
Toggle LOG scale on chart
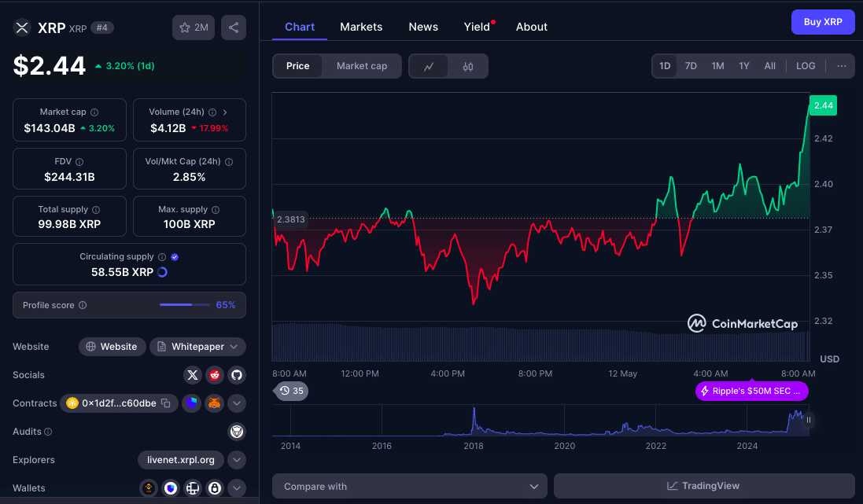point(806,66)
